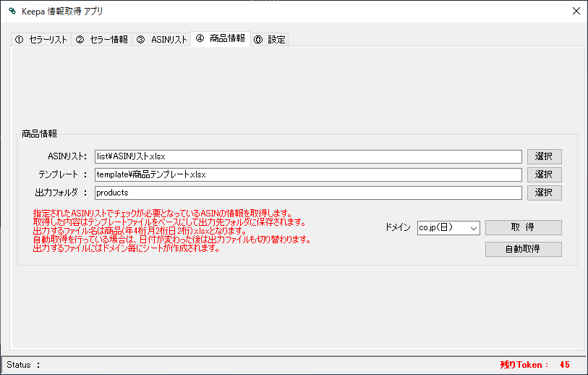The image size is (588, 375).
Task: Open the ② セラー情報 tab
Action: coord(102,39)
